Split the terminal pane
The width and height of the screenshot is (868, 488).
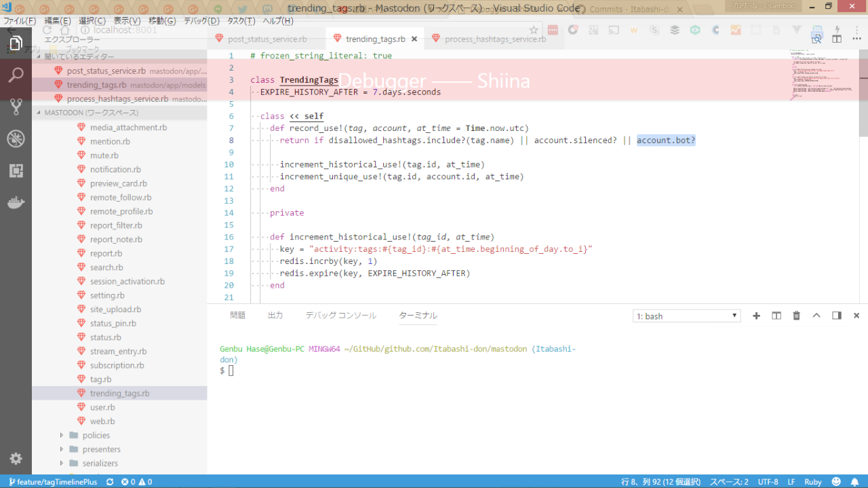[x=776, y=316]
